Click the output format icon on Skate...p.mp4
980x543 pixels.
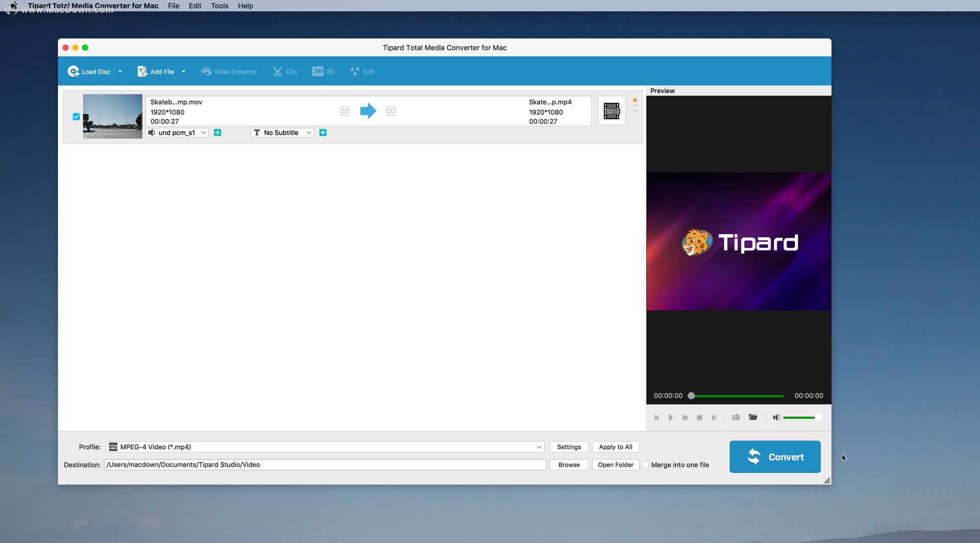[x=612, y=110]
